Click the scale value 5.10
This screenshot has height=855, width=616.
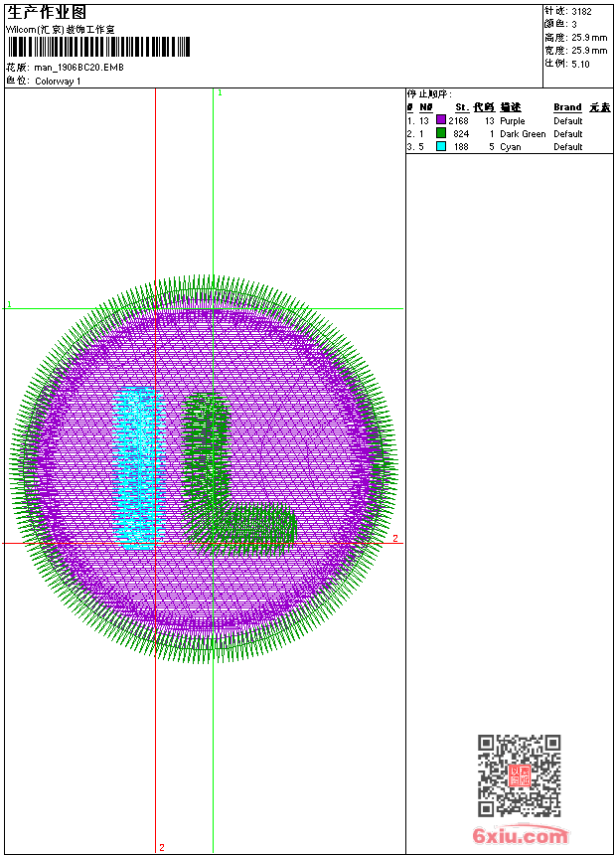pyautogui.click(x=580, y=64)
